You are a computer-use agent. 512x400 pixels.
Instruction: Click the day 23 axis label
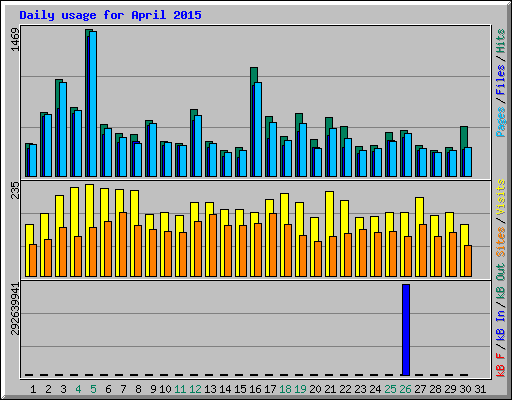tap(360, 389)
